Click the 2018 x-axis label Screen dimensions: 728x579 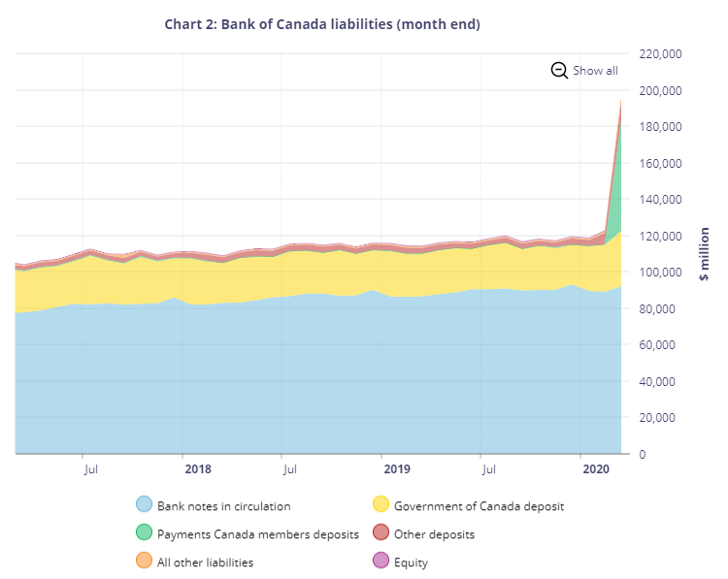(x=198, y=469)
